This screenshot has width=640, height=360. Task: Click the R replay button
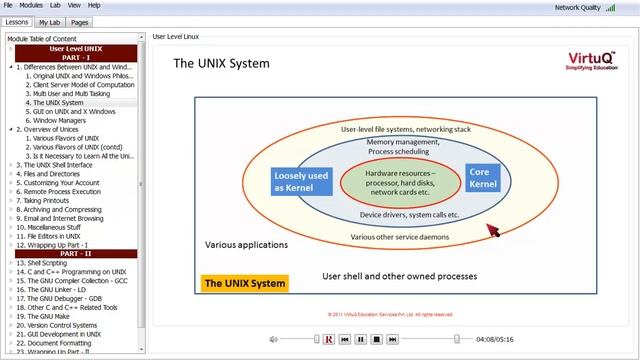[329, 339]
